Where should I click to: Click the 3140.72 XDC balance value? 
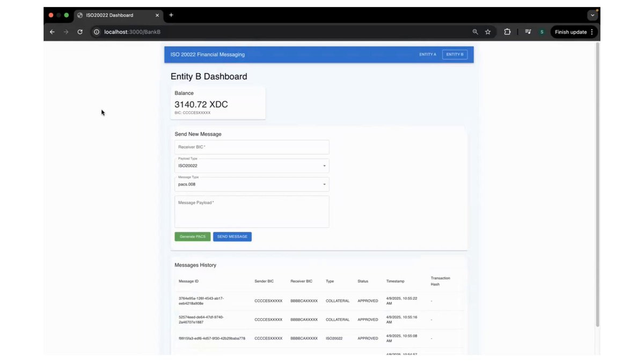point(201,104)
